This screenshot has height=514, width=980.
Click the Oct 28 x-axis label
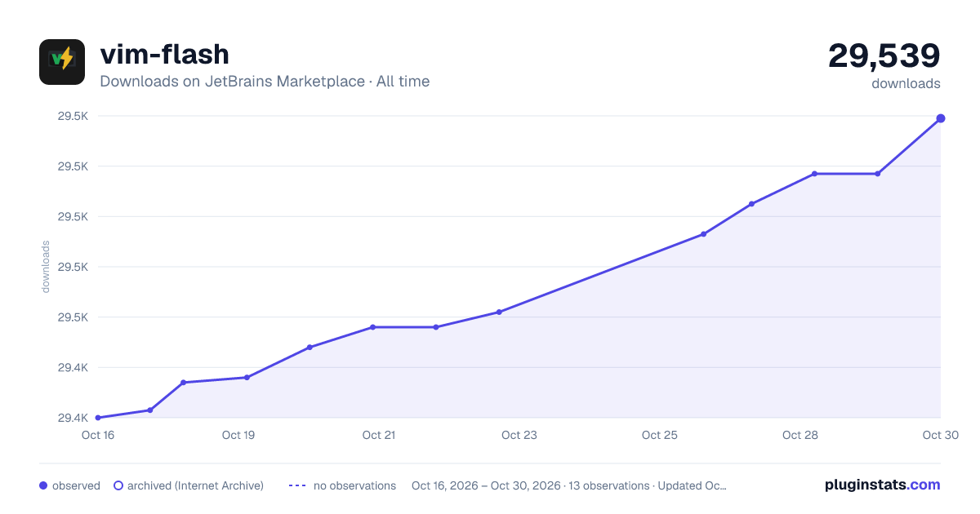coord(800,435)
